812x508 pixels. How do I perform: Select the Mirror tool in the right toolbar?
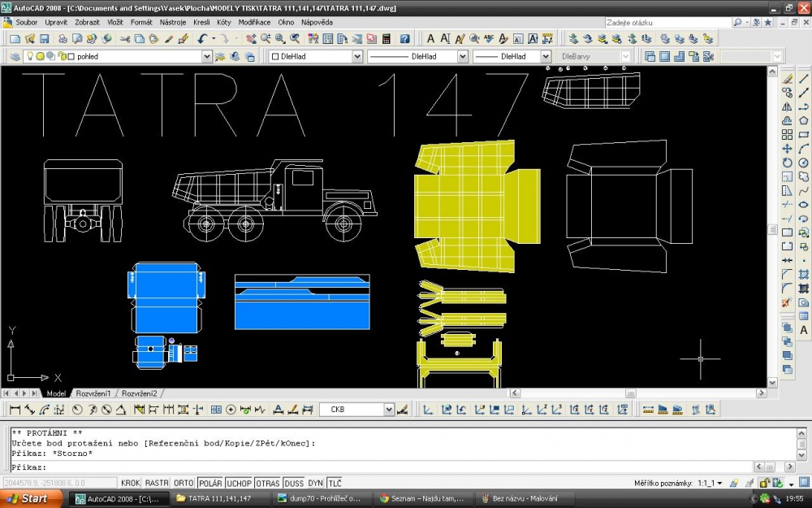[x=787, y=106]
